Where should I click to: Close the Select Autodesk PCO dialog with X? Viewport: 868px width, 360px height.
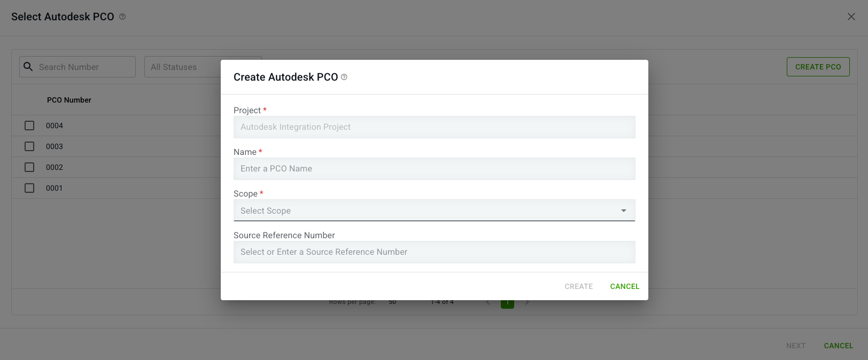tap(851, 17)
